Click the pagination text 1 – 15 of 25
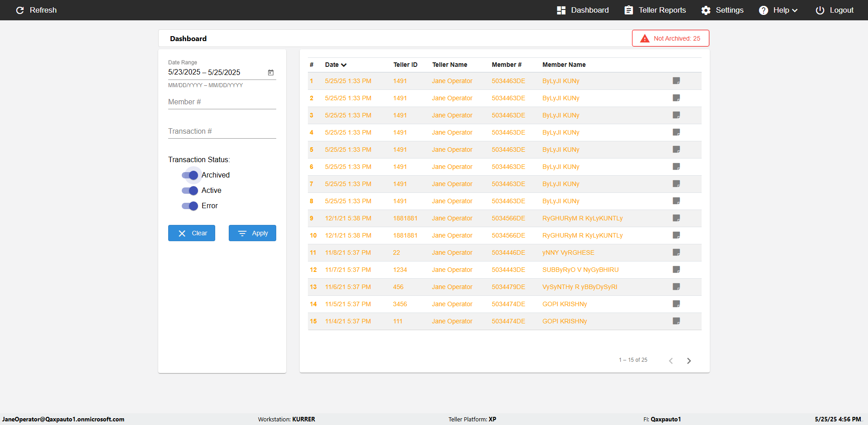Image resolution: width=868 pixels, height=425 pixels. point(633,360)
